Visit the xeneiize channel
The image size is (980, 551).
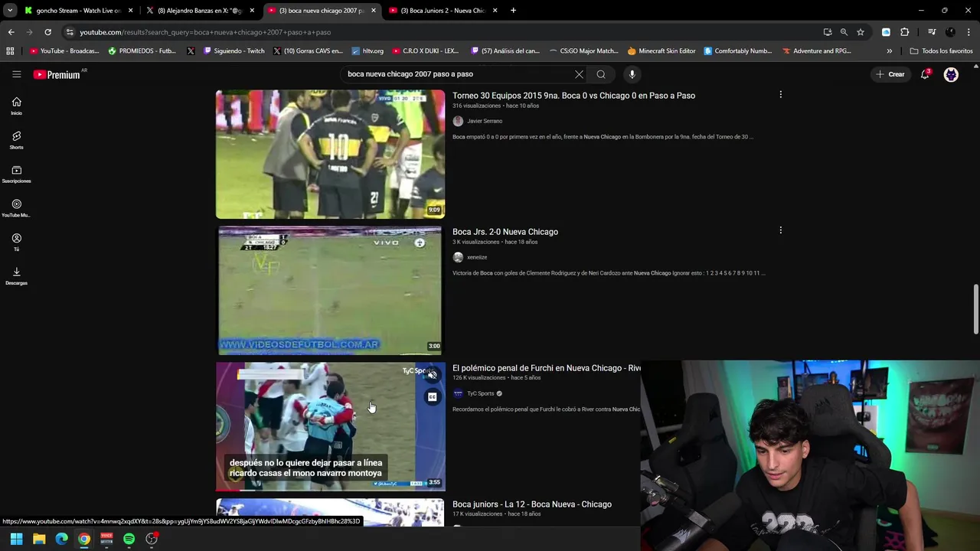477,257
